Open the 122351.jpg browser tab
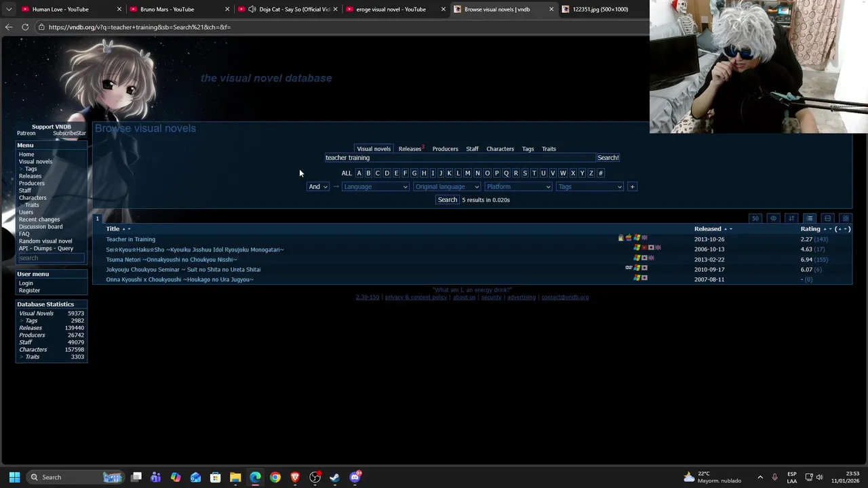The width and height of the screenshot is (868, 488). 601,9
